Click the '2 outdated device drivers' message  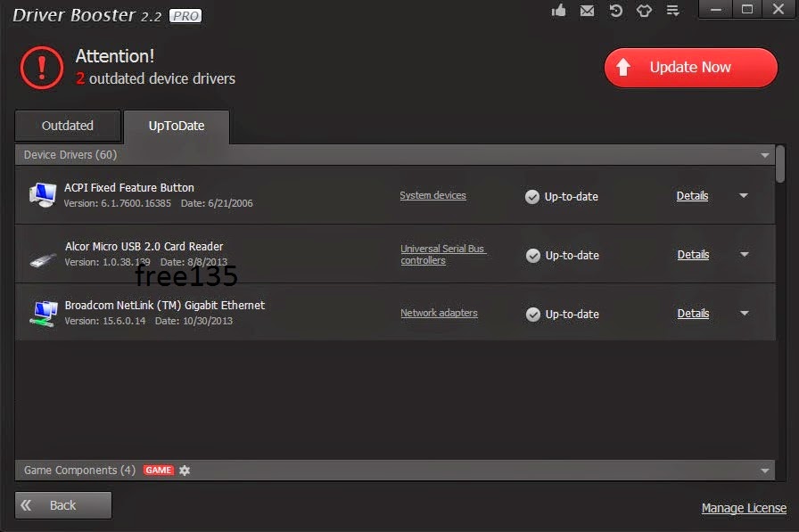[155, 78]
